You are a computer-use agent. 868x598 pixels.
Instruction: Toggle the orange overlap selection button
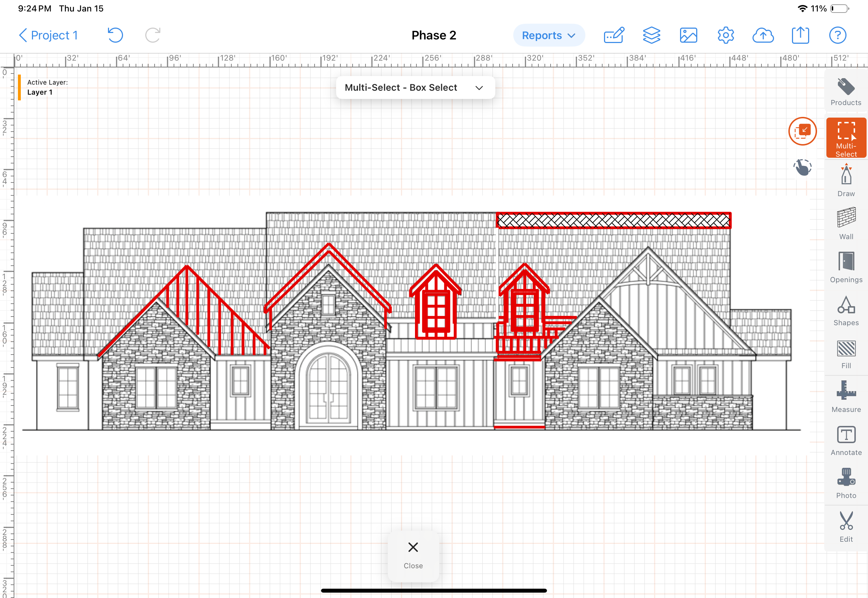[802, 131]
